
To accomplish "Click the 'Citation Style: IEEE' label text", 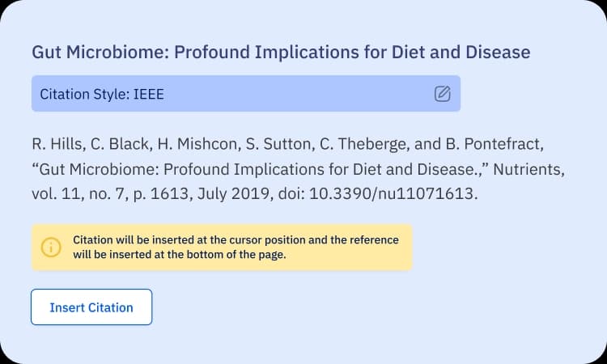I will (x=102, y=95).
